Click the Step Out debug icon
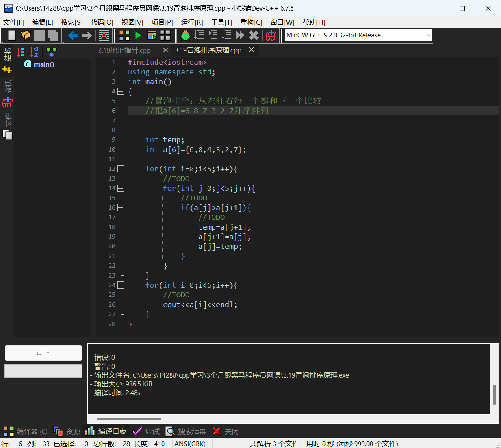 226,35
